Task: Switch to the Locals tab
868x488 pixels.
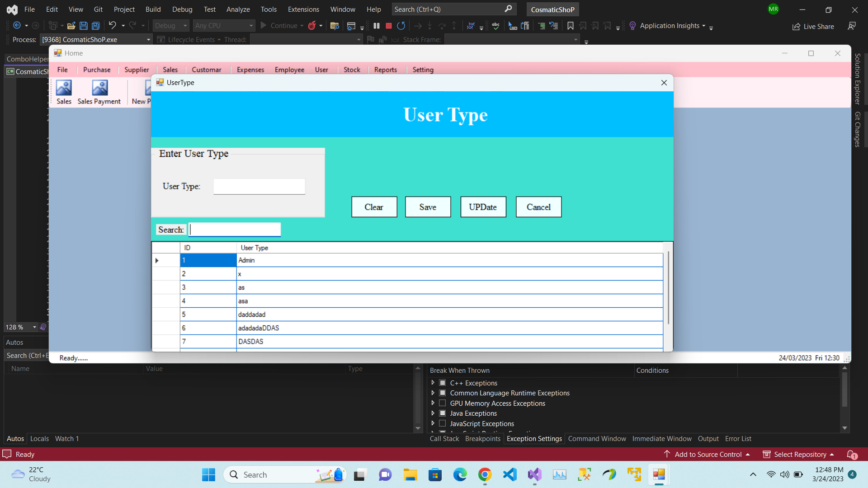Action: 39,439
